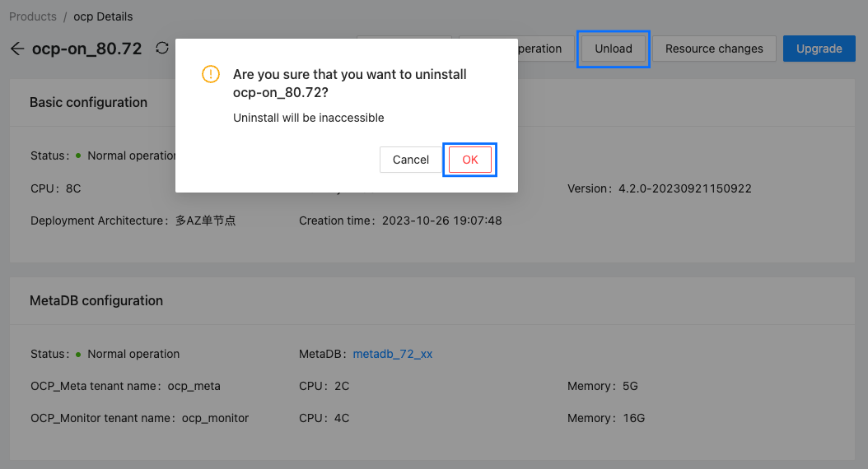Click the green status dot in MetaDB configuration
868x469 pixels.
point(78,354)
